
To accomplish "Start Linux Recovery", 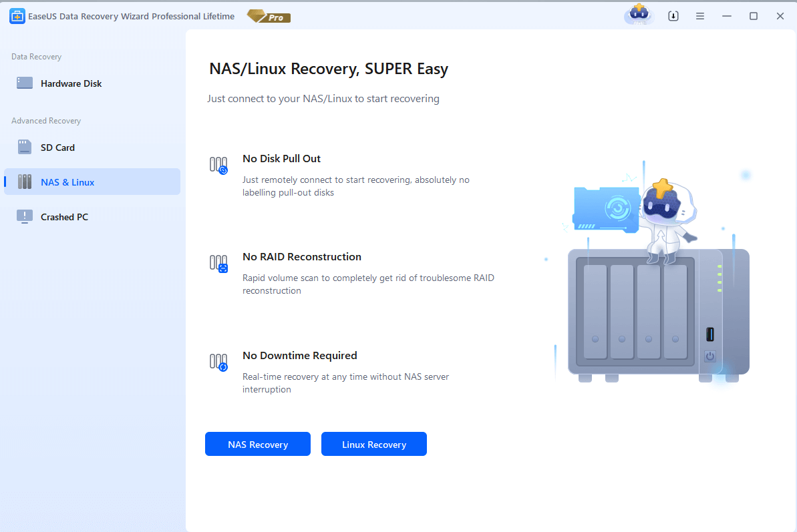I will 373,444.
